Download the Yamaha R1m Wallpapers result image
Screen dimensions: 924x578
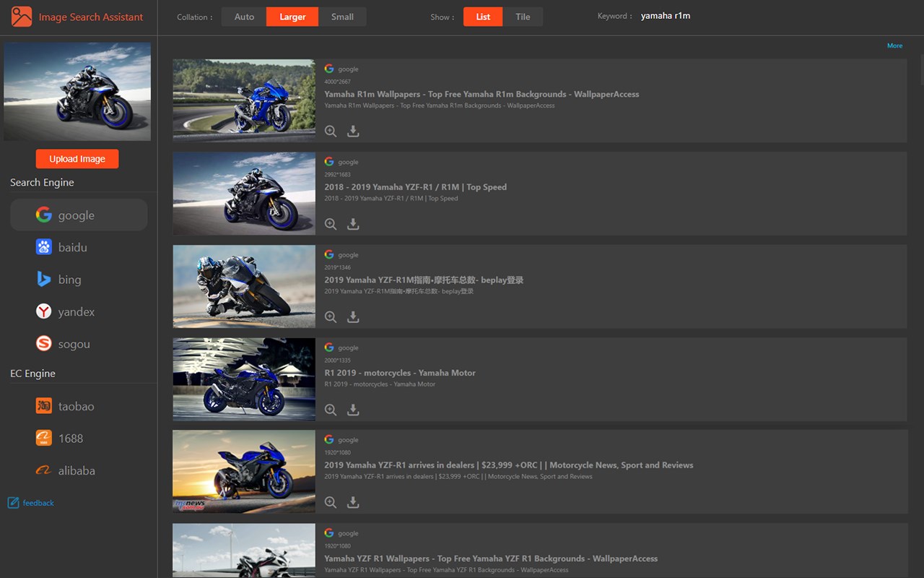[353, 131]
